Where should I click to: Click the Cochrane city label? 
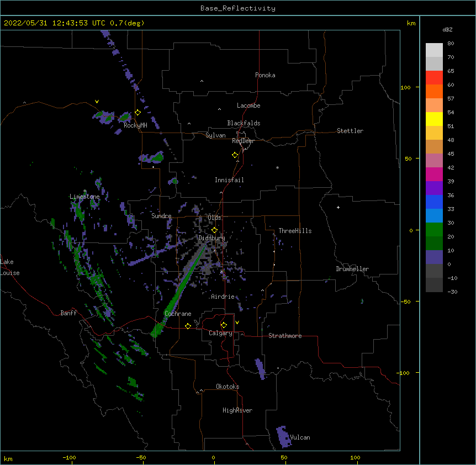[x=178, y=314]
